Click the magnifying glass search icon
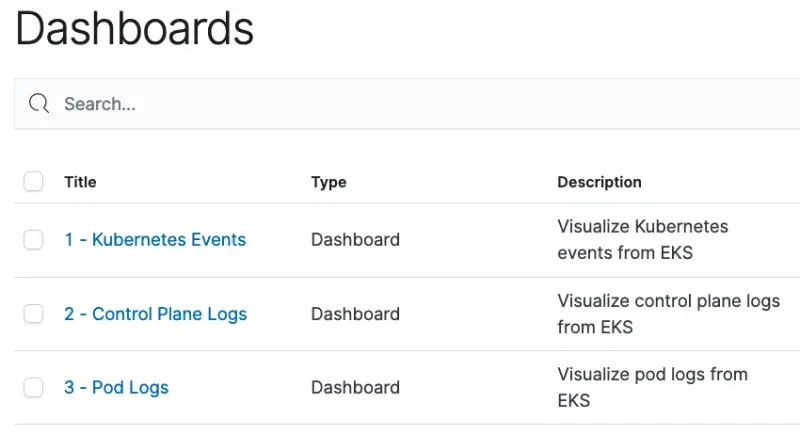800x435 pixels. point(39,104)
